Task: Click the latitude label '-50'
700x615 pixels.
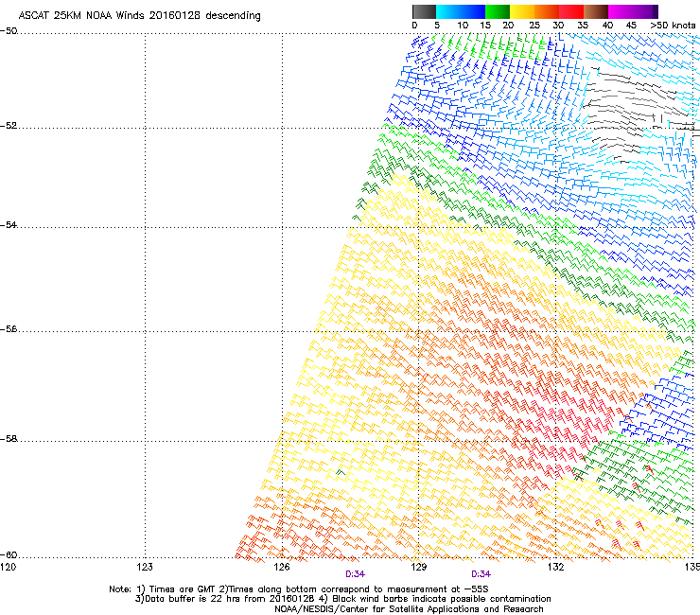Action: [9, 31]
